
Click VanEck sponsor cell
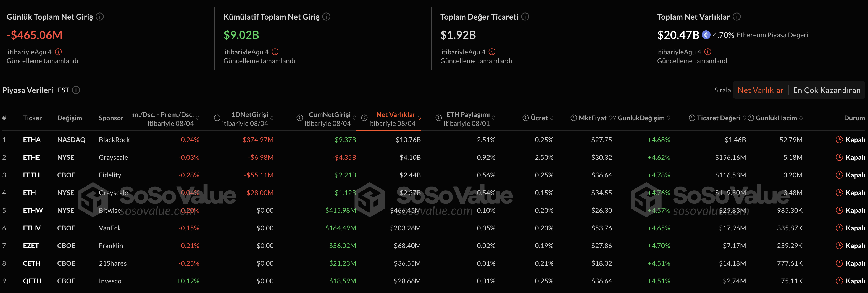coord(109,228)
